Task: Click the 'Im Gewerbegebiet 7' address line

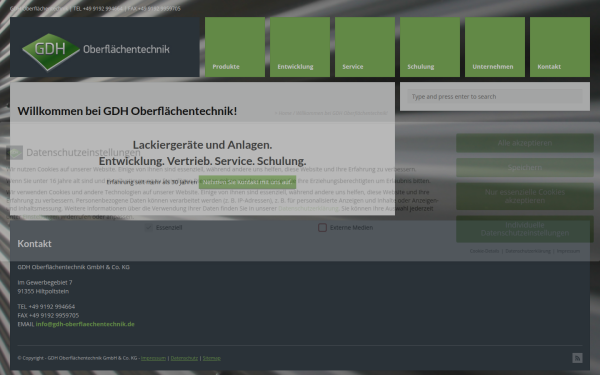Action: click(45, 282)
